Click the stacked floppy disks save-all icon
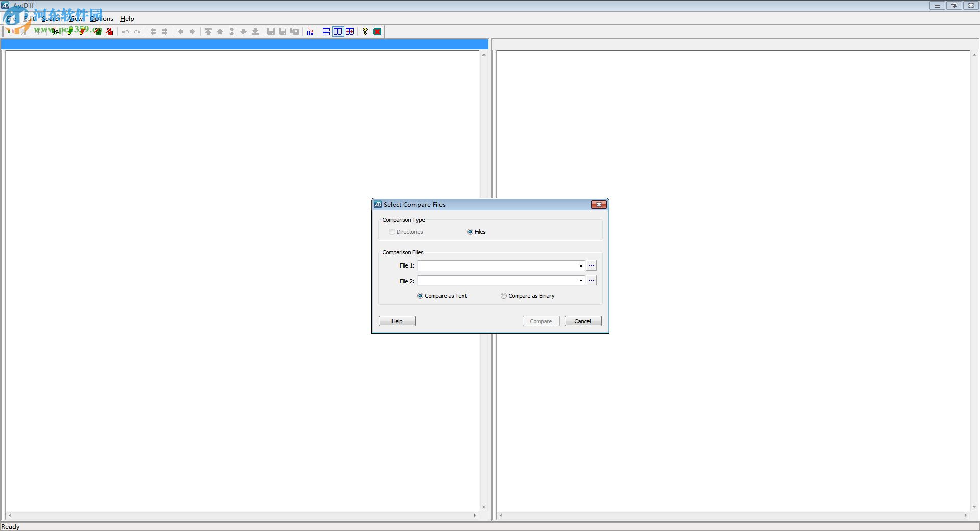Image resolution: width=980 pixels, height=531 pixels. (295, 32)
